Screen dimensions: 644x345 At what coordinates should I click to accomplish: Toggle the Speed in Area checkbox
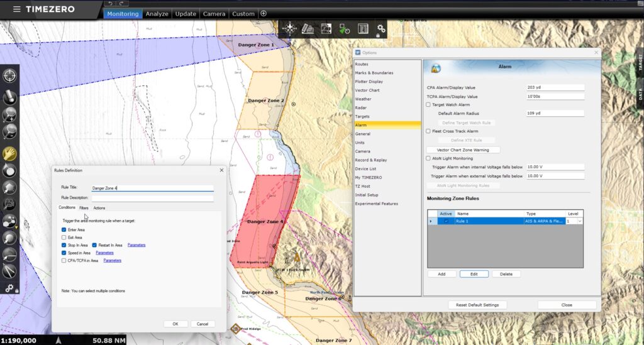point(64,253)
